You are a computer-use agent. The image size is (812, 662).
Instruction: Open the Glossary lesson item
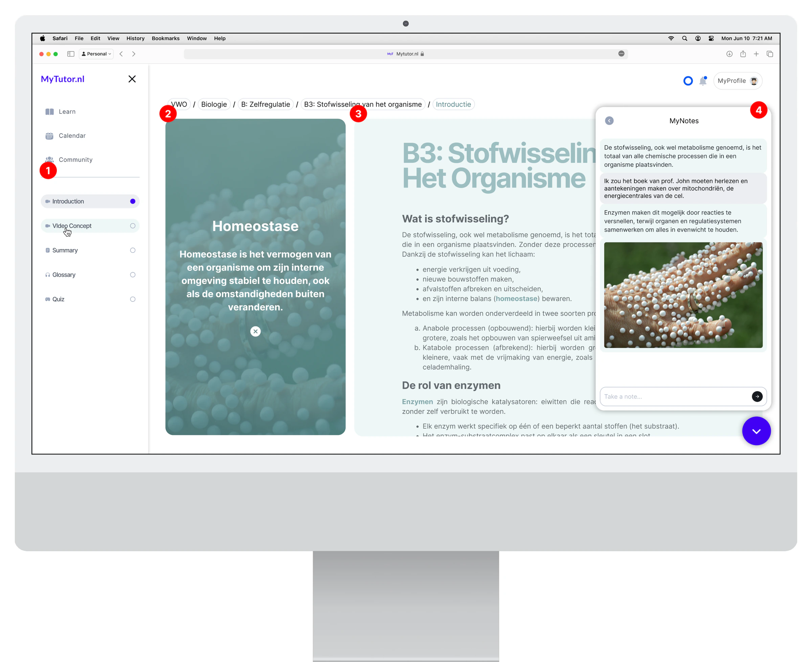click(90, 275)
